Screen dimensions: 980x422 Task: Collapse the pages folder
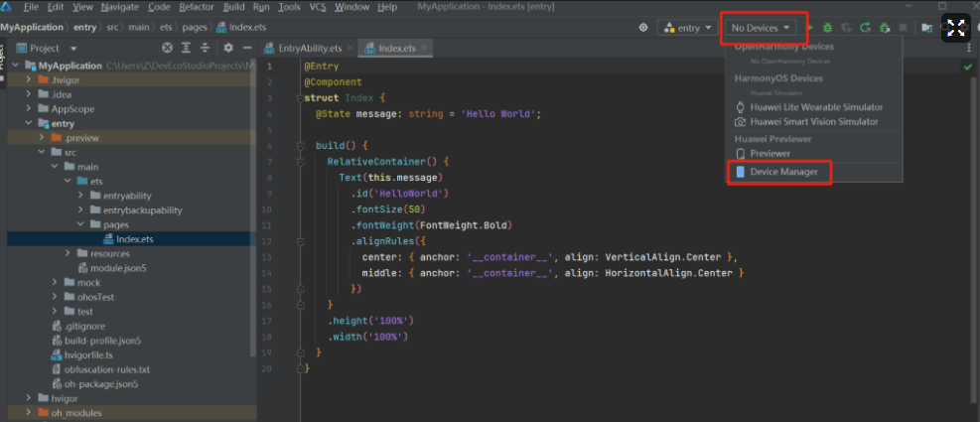pyautogui.click(x=80, y=224)
